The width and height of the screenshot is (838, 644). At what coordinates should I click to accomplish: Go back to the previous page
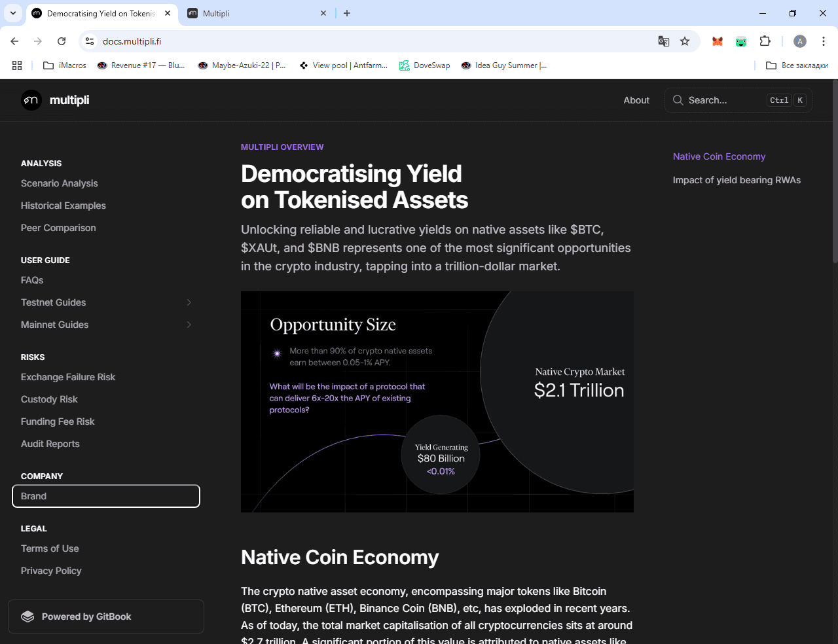(14, 41)
